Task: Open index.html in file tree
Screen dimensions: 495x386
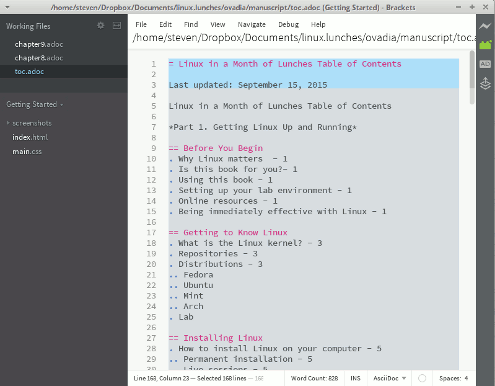Action: 30,137
